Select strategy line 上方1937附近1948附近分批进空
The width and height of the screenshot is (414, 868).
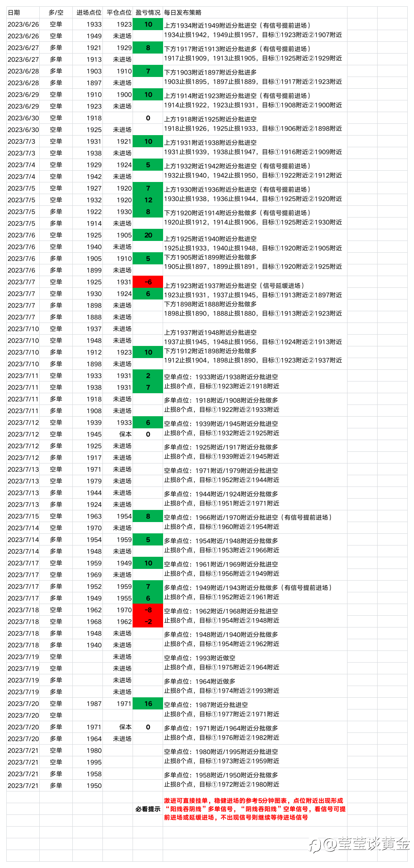(210, 333)
